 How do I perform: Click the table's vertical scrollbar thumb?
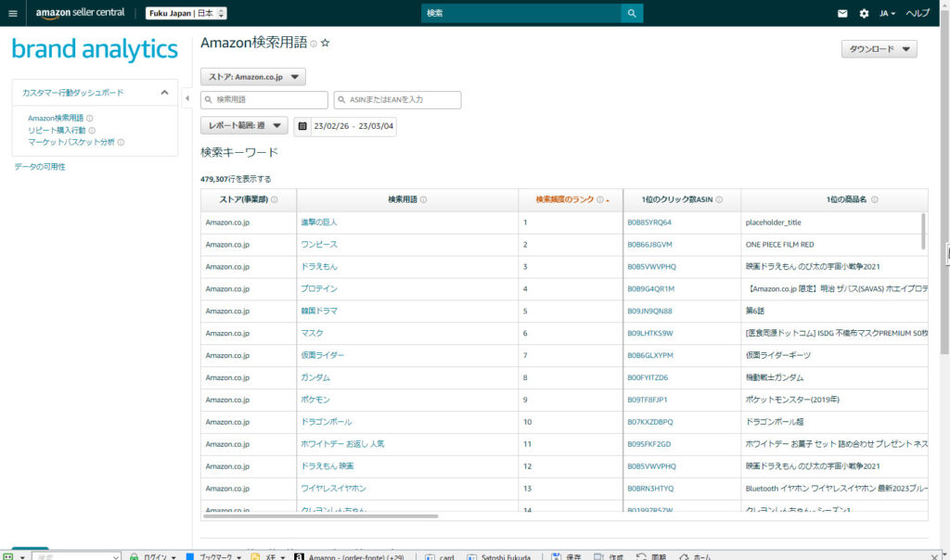pyautogui.click(x=923, y=231)
